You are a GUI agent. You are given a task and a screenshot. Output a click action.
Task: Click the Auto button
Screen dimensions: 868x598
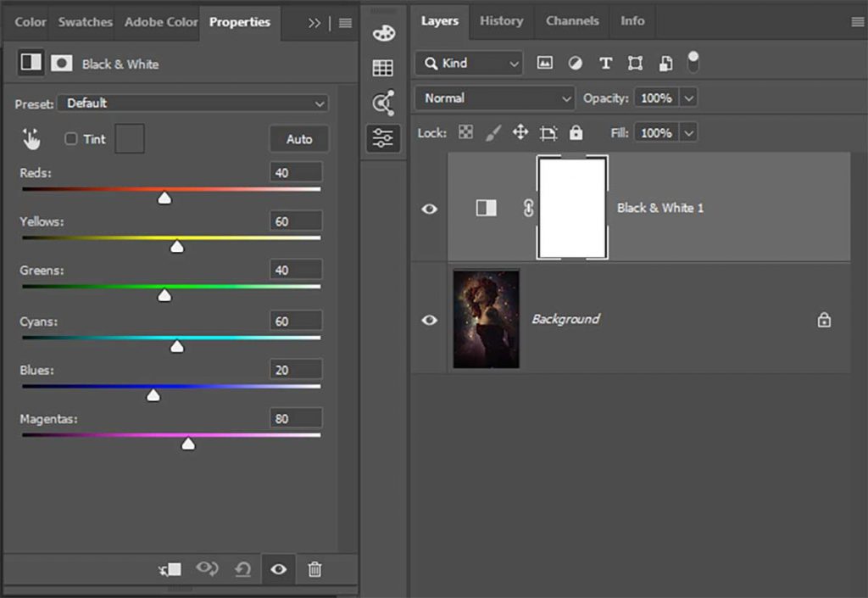pos(298,138)
